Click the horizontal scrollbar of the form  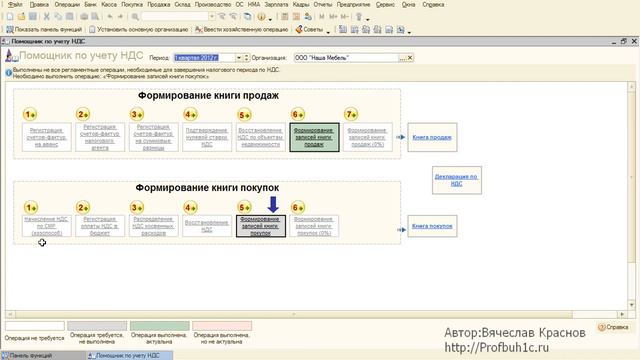(316, 314)
